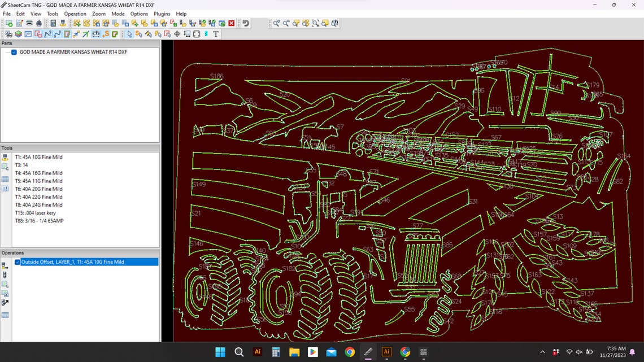Select the Text tool

216,34
